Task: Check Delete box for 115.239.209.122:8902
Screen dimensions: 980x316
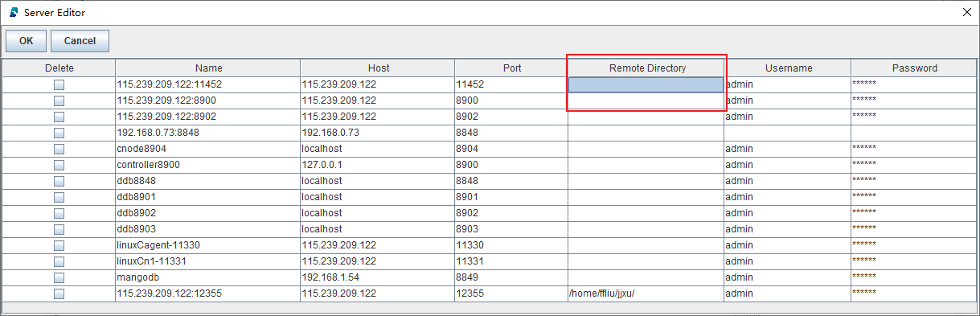Action: [x=59, y=117]
